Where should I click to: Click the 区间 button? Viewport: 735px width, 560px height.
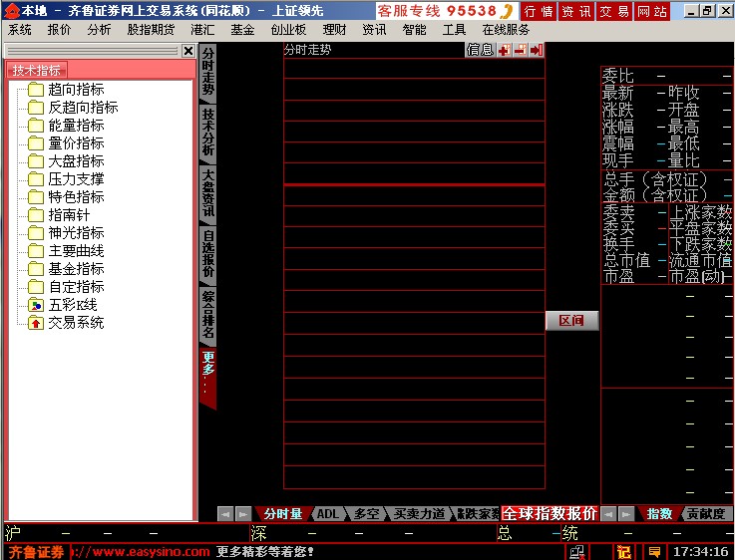click(571, 321)
